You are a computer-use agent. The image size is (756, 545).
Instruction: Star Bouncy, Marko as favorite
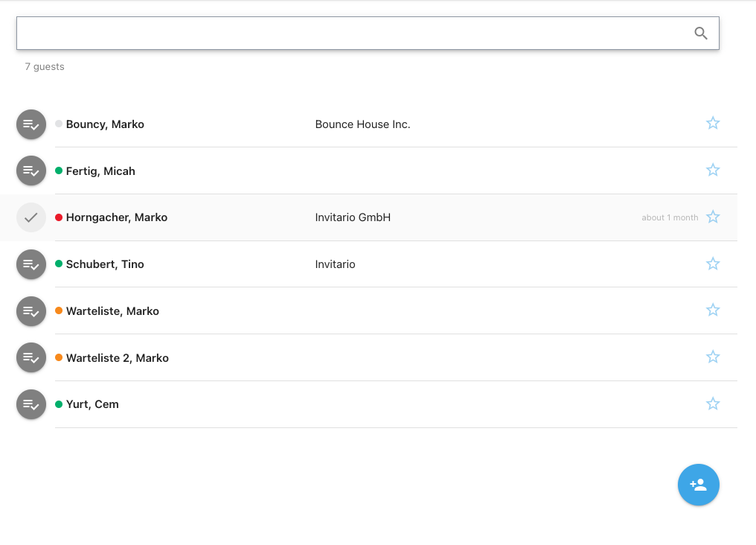coord(713,124)
